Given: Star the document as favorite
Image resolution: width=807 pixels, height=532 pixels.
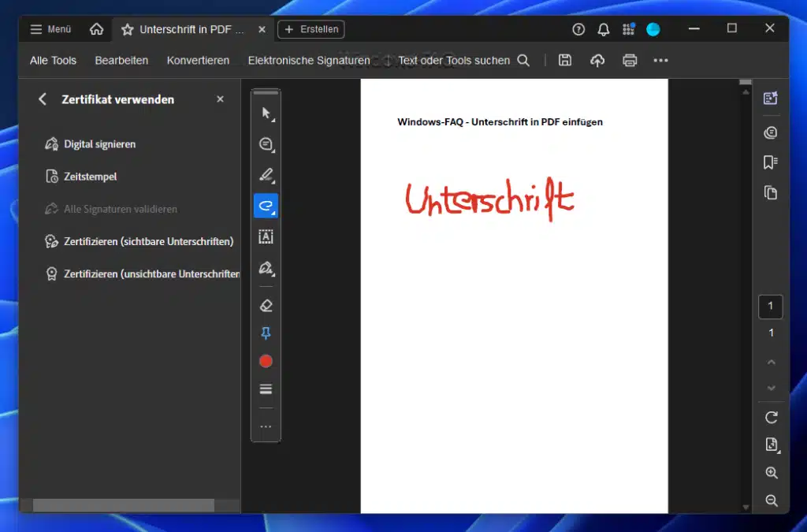Looking at the screenshot, I should tap(127, 30).
